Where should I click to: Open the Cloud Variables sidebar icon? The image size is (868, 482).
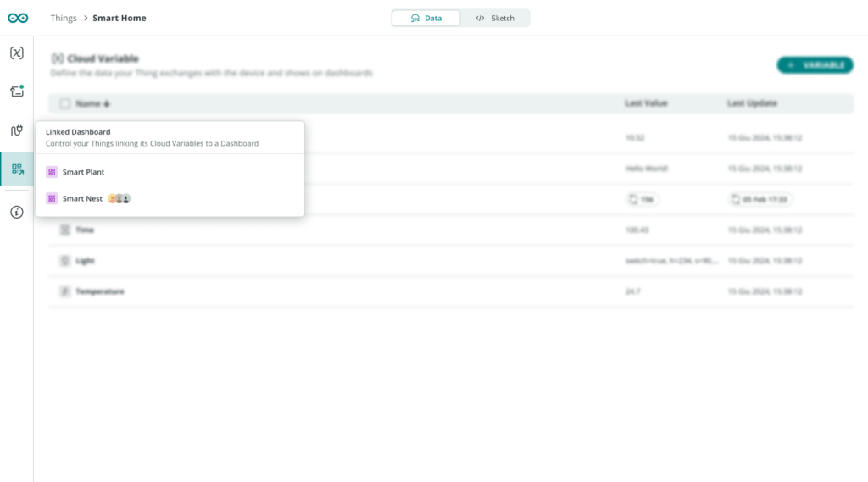click(x=17, y=53)
